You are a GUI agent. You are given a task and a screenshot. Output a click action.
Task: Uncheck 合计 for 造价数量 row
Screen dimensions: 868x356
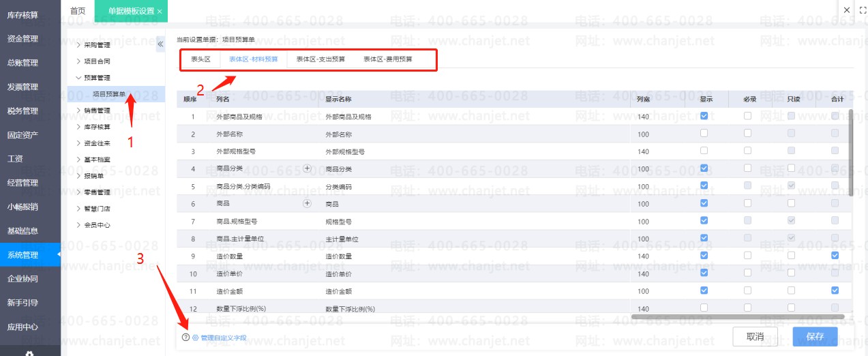click(835, 255)
